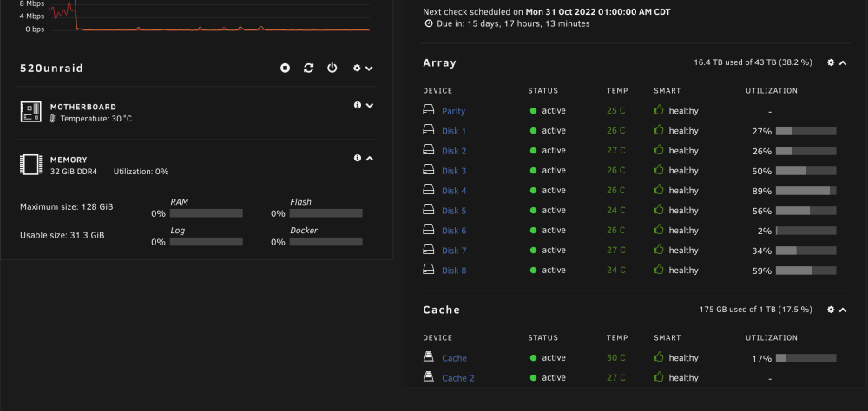Click the SMART thumbs-up icon for Disk 4
868x411 pixels.
pos(659,190)
